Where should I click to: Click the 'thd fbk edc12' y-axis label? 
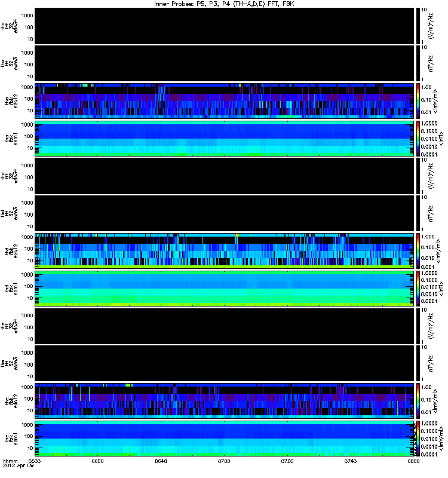pos(11,251)
